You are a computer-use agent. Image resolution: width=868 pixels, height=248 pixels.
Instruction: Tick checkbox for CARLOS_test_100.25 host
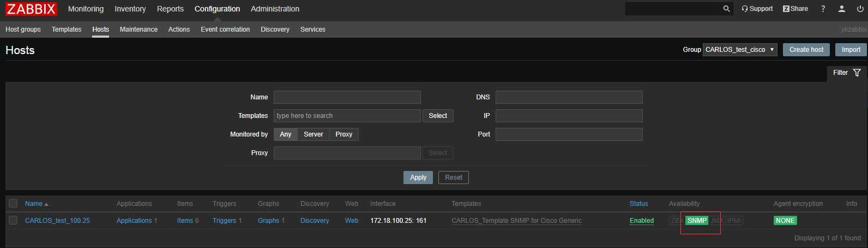pyautogui.click(x=13, y=220)
